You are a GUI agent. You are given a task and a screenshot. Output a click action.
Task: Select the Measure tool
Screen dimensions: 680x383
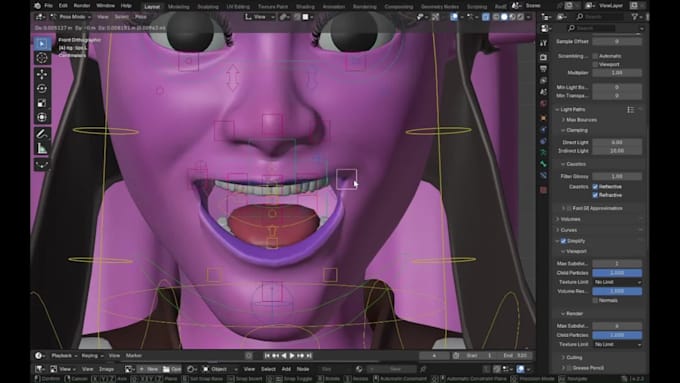point(42,148)
